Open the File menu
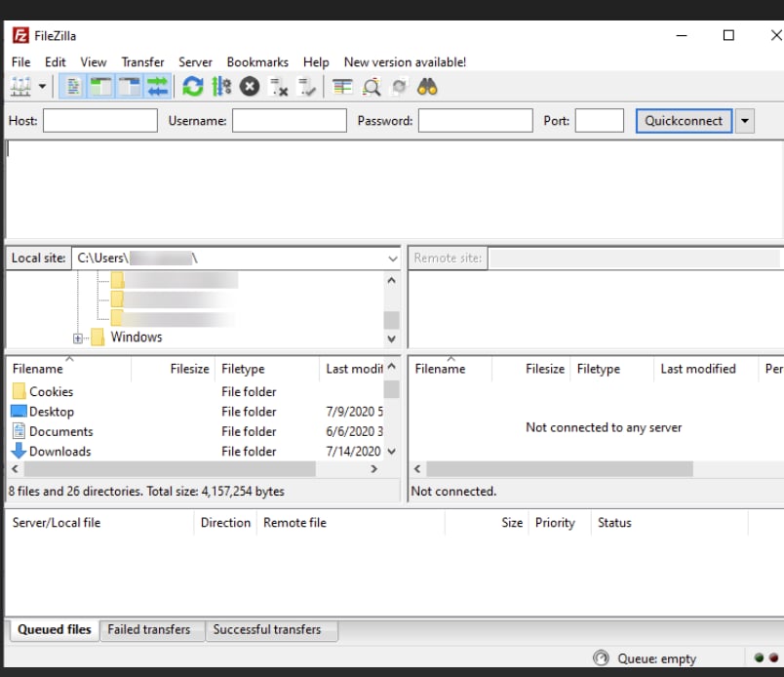The height and width of the screenshot is (677, 784). point(21,62)
